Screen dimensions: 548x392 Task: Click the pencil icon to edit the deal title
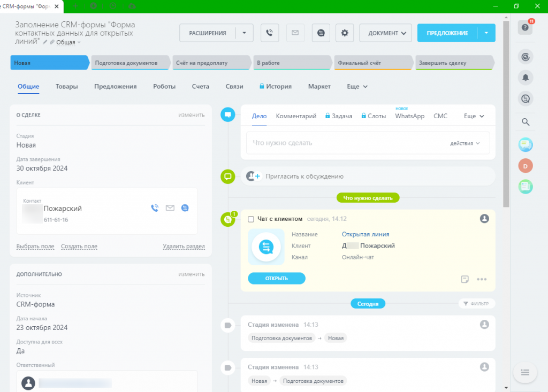pos(45,42)
